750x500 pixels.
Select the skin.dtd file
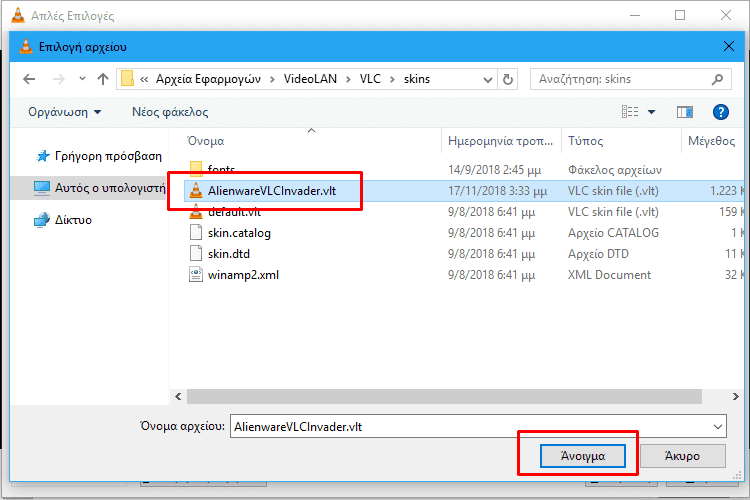229,254
